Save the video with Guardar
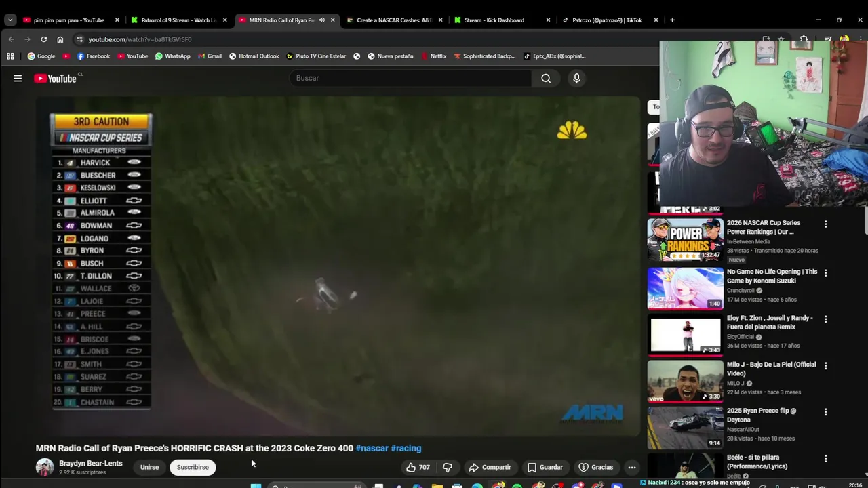The width and height of the screenshot is (868, 488). click(545, 467)
